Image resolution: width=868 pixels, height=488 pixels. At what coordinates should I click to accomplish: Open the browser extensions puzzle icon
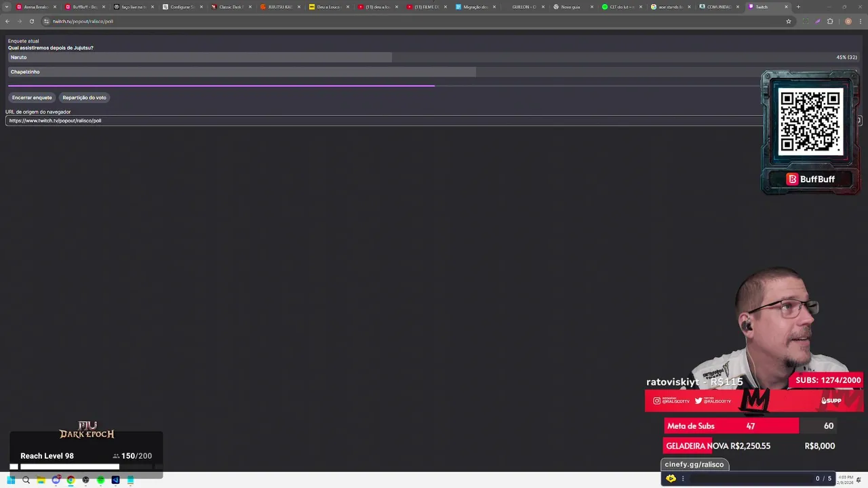click(x=830, y=21)
